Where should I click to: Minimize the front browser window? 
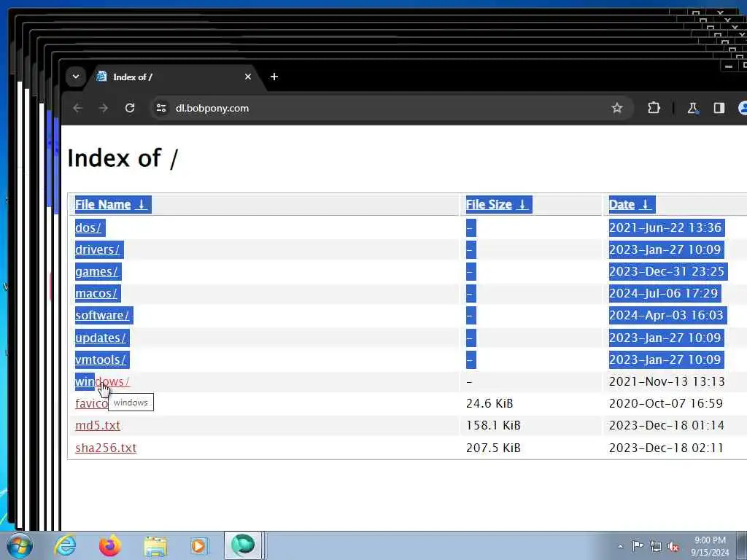(729, 66)
